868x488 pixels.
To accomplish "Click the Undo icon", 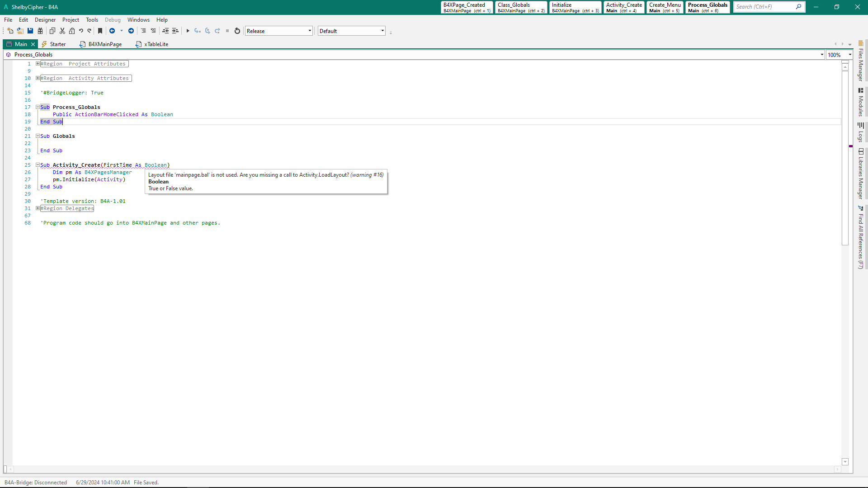I will 81,31.
